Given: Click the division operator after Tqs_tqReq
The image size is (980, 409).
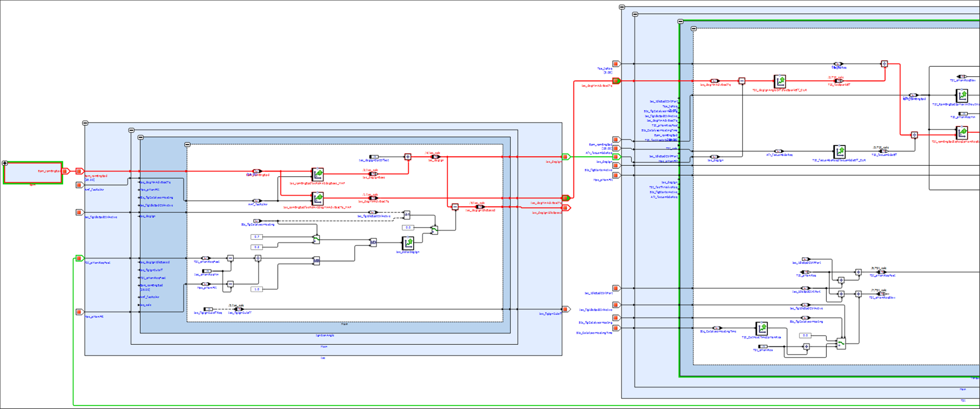Looking at the screenshot, I should click(x=884, y=64).
